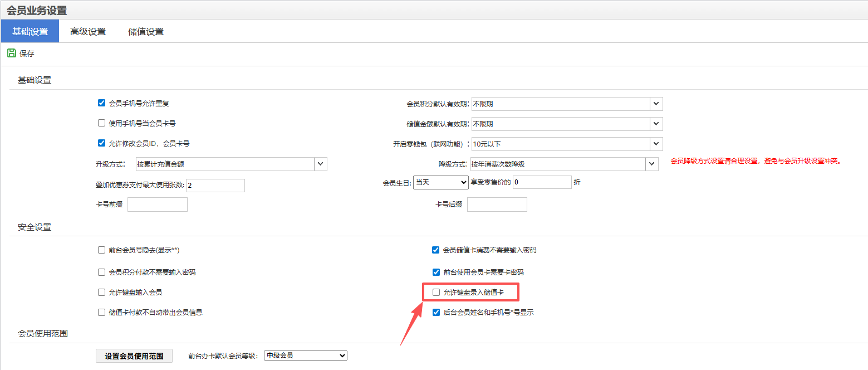Viewport: 868px width, 370px height.
Task: Check 前台会员号隐去 option
Action: (x=101, y=250)
